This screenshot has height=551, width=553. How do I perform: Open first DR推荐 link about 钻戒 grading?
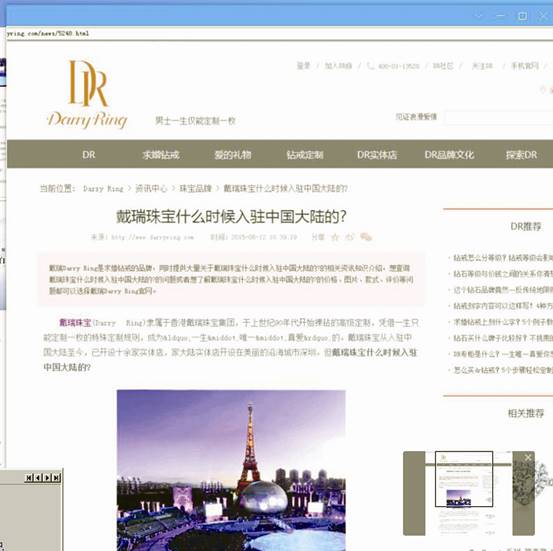[x=503, y=258]
